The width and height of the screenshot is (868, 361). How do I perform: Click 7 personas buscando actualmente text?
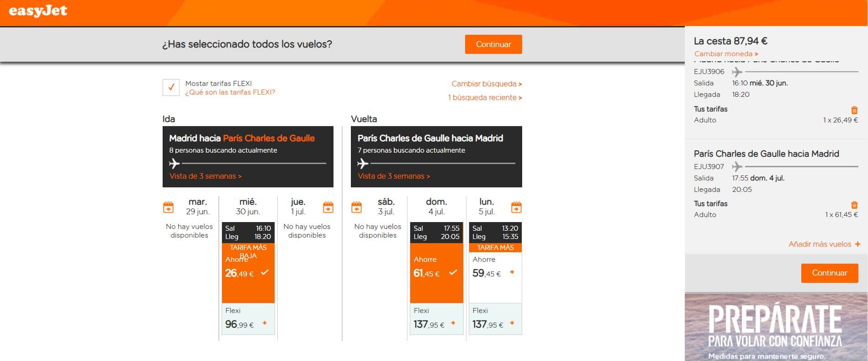coord(411,150)
